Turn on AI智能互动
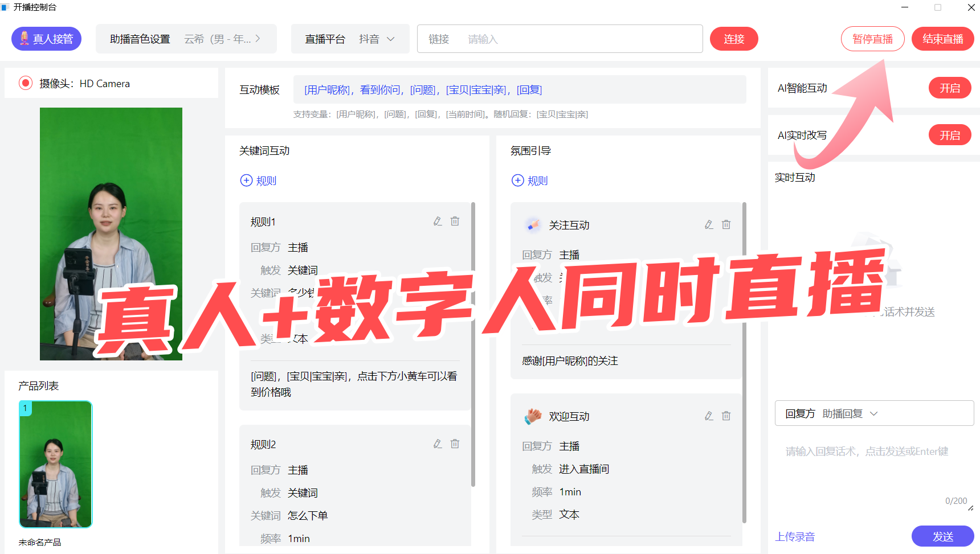 coord(950,88)
